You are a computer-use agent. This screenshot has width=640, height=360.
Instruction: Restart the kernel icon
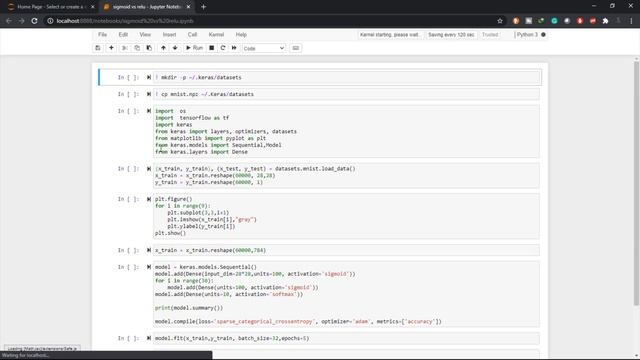pos(223,48)
